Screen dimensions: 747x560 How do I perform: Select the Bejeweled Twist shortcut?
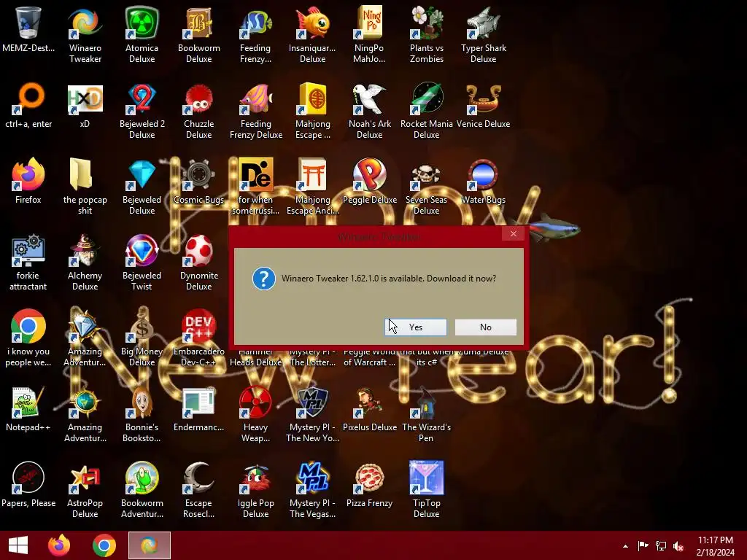coord(142,262)
